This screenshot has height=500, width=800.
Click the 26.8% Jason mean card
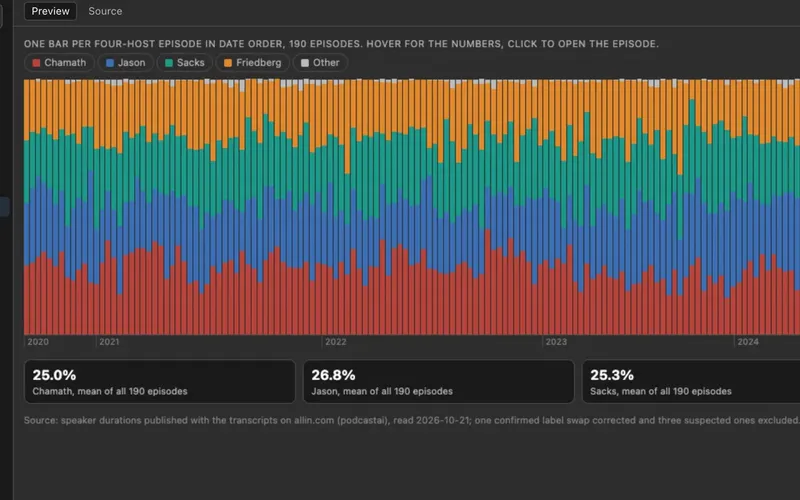click(x=439, y=382)
